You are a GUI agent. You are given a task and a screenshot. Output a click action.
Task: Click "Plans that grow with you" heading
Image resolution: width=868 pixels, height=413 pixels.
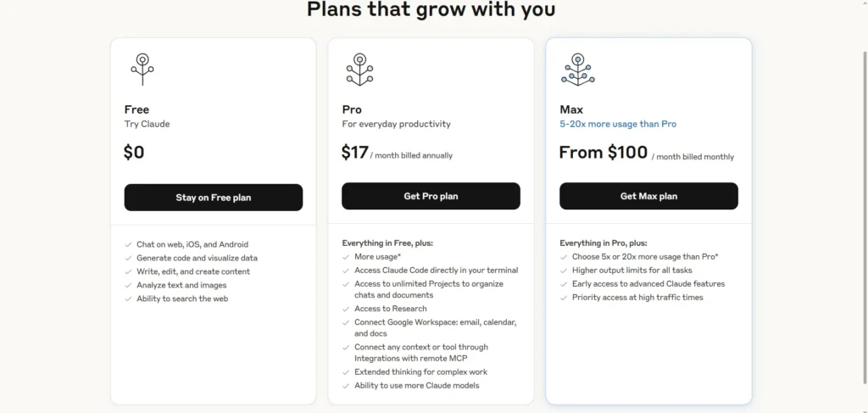[431, 8]
